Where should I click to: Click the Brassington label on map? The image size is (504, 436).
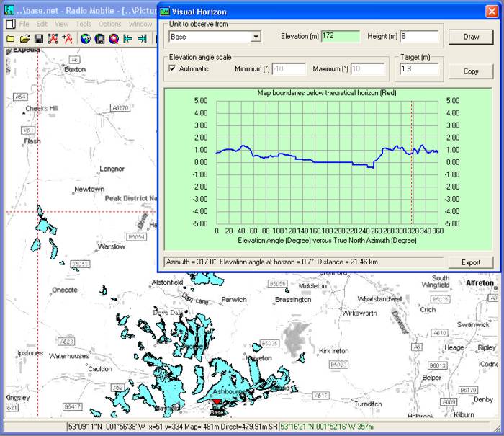coord(293,300)
